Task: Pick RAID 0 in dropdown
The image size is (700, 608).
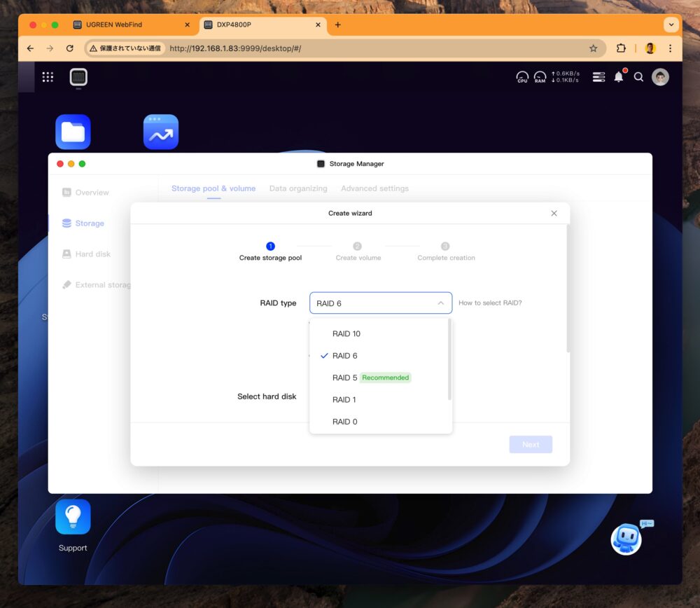Action: [344, 422]
